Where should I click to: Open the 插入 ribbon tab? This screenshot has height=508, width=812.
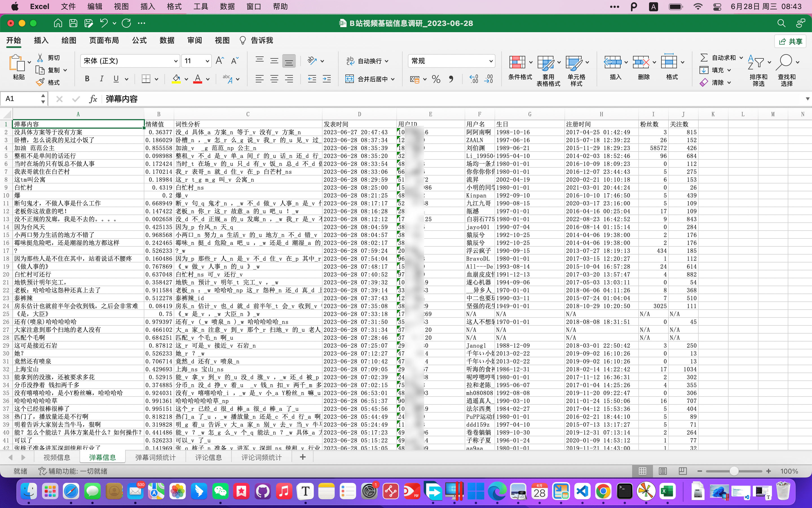click(x=41, y=41)
